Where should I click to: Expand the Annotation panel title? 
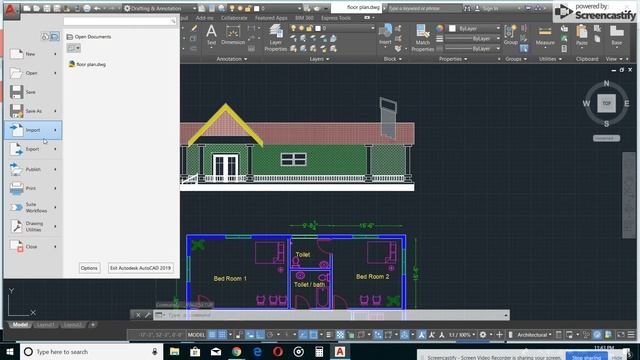tap(231, 59)
